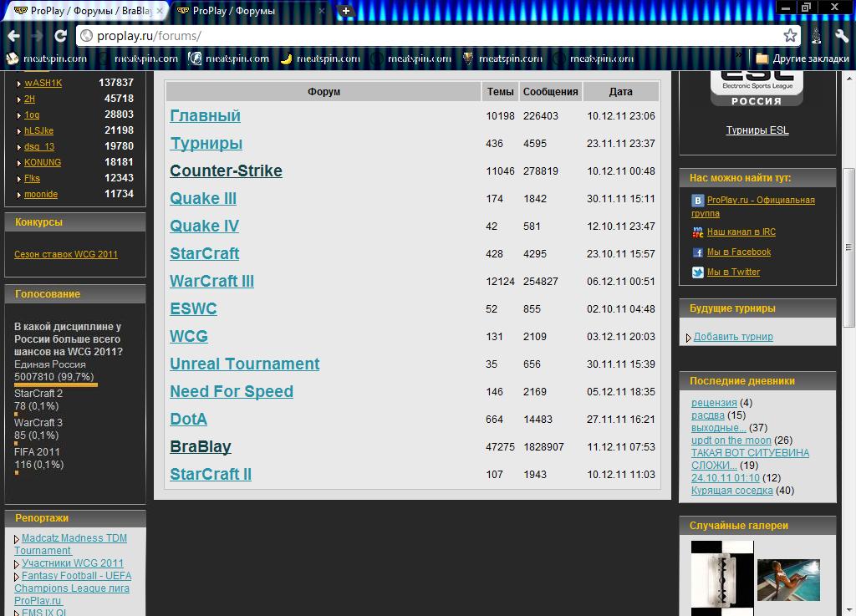Open user moonide profile
Image resolution: width=856 pixels, height=616 pixels.
click(x=41, y=194)
